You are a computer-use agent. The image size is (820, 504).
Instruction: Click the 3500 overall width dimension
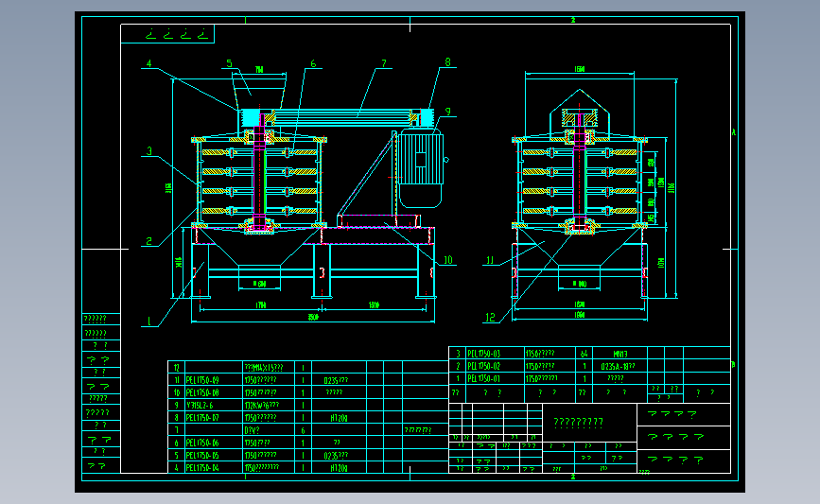(313, 317)
